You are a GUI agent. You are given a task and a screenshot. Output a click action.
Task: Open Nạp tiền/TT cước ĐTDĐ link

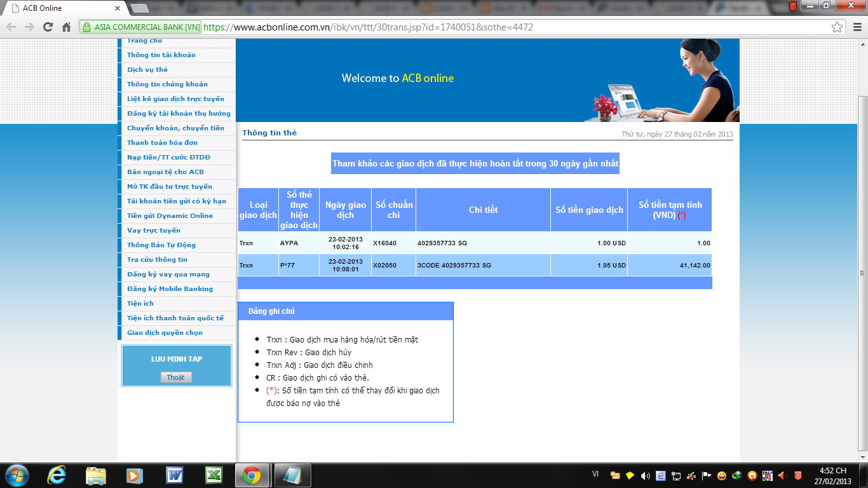click(x=168, y=158)
